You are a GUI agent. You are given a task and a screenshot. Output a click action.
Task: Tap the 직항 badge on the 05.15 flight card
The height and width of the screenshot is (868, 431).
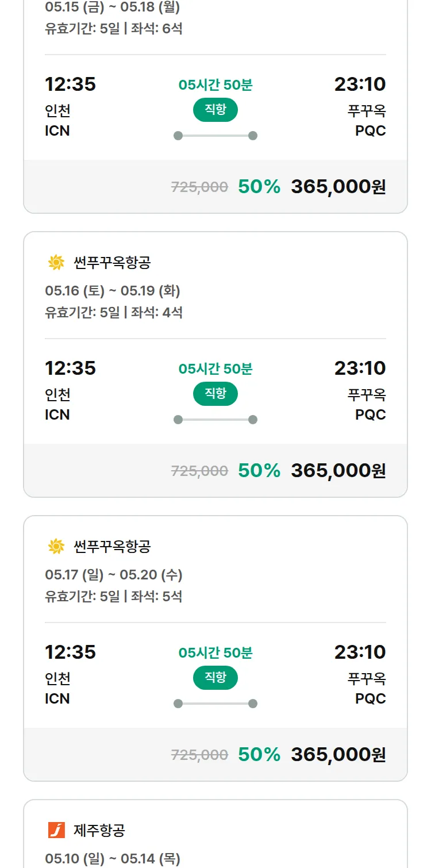point(215,110)
